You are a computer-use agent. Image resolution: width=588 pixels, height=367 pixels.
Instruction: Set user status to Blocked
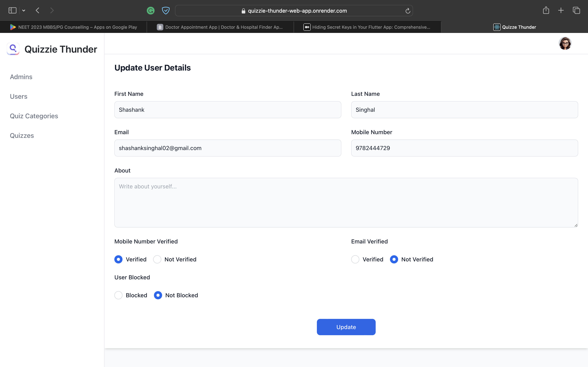(118, 295)
